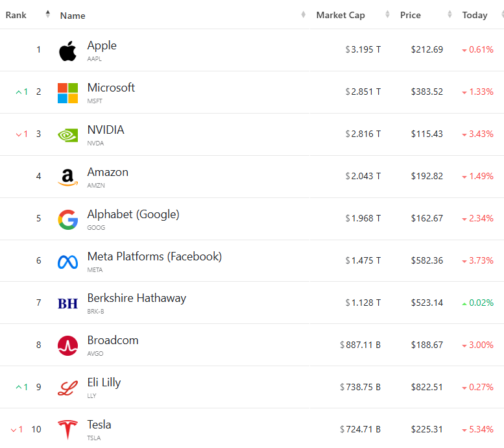Click the Eli Lilly logo

click(x=67, y=388)
